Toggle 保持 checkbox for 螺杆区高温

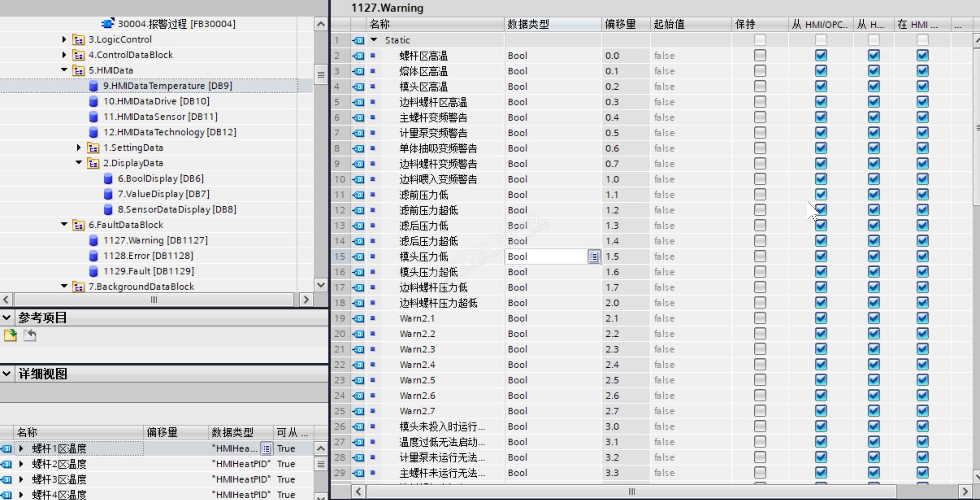760,56
